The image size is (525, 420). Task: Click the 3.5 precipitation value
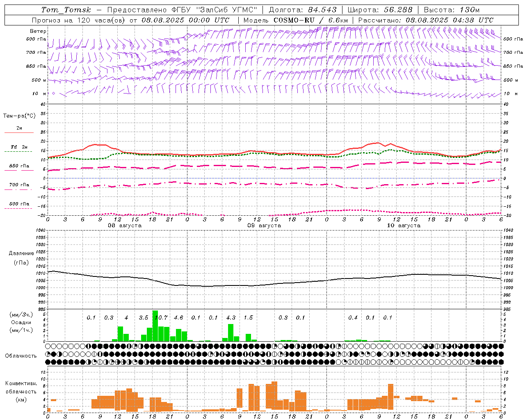click(x=144, y=317)
